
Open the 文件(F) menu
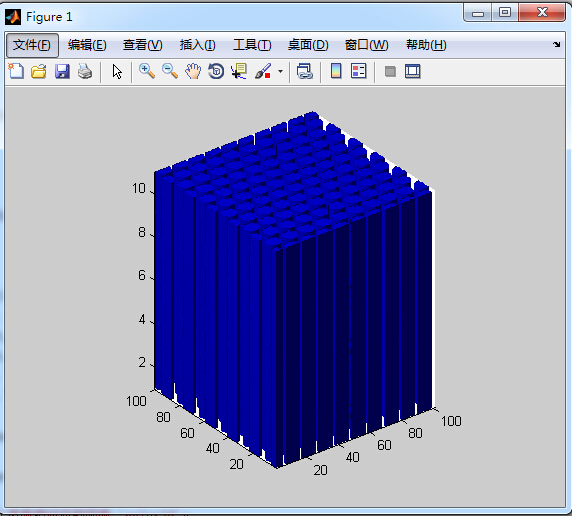[32, 45]
